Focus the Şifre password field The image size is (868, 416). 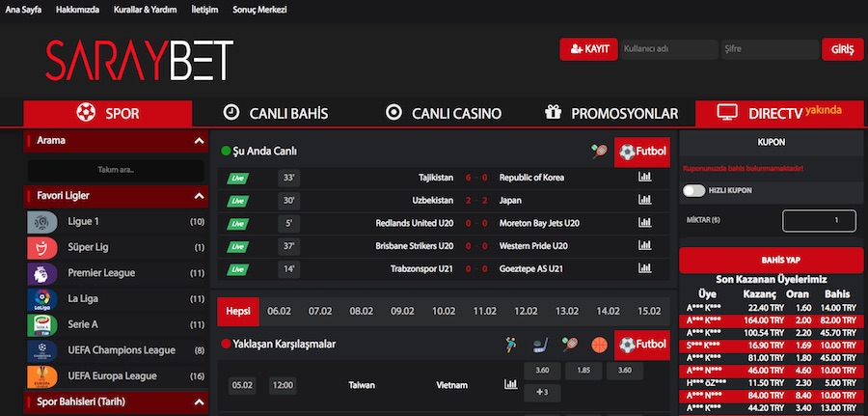(x=771, y=49)
